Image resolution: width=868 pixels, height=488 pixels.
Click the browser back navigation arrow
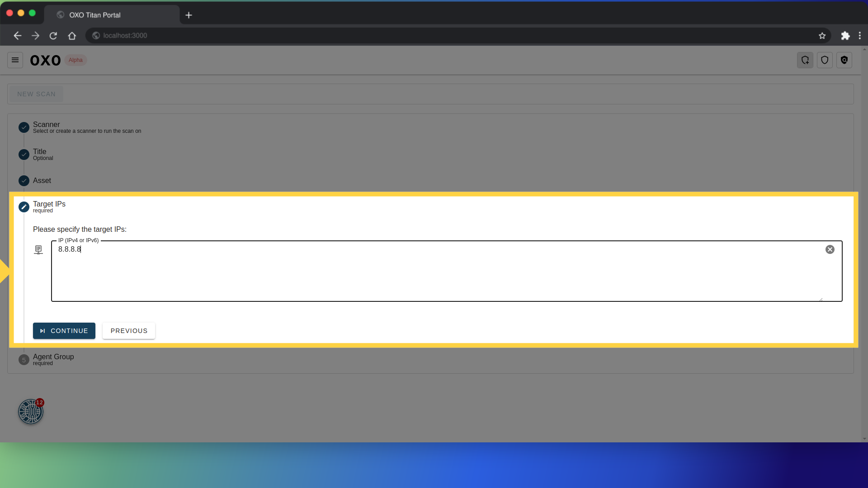pos(17,35)
